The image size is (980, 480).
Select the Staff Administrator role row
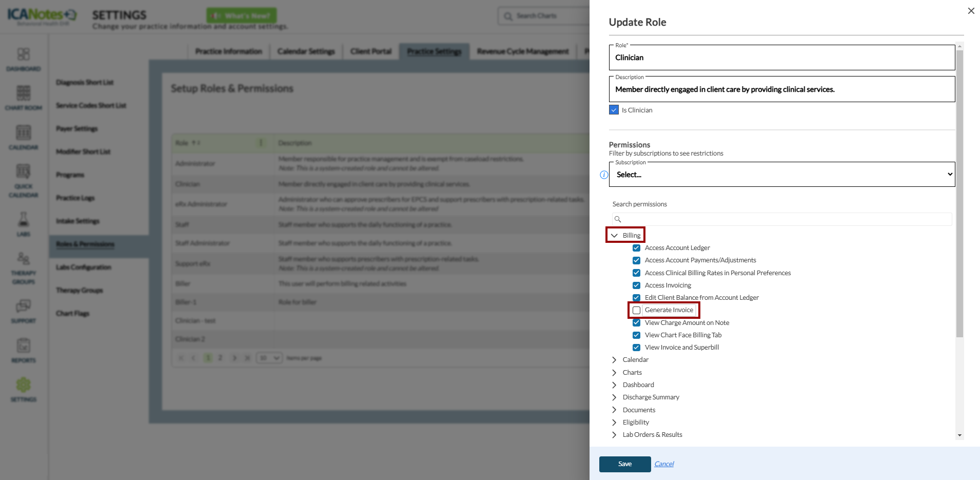coord(380,243)
